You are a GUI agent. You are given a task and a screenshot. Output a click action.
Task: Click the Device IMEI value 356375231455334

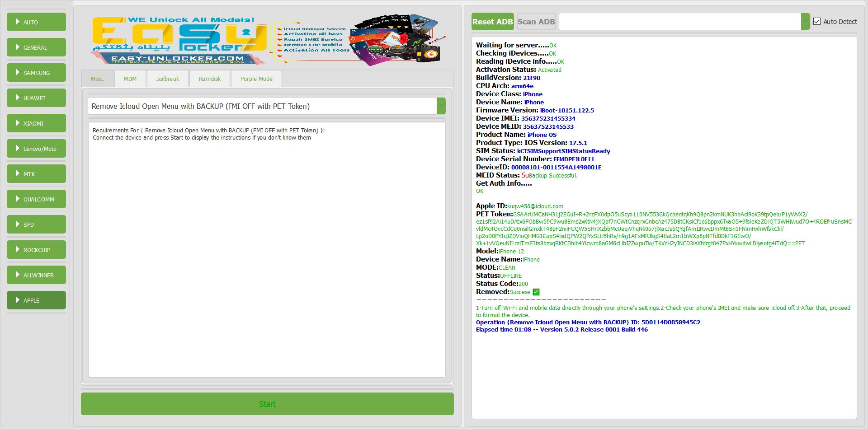click(548, 118)
